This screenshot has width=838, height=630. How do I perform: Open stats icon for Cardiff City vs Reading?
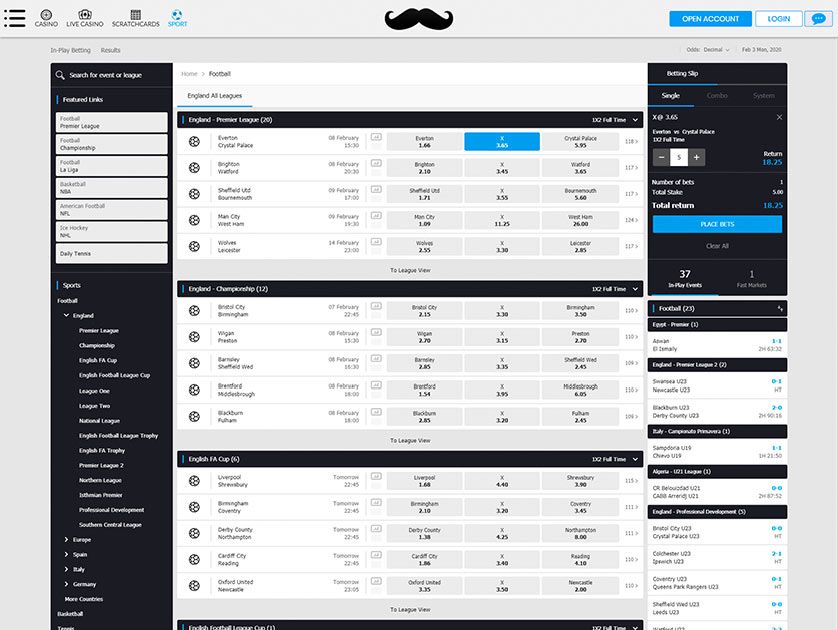(376, 555)
